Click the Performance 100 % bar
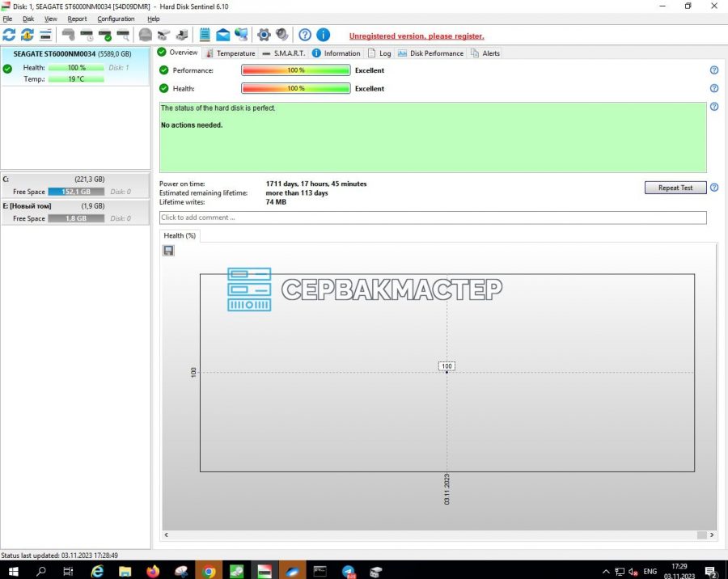Image resolution: width=728 pixels, height=579 pixels. click(x=296, y=70)
